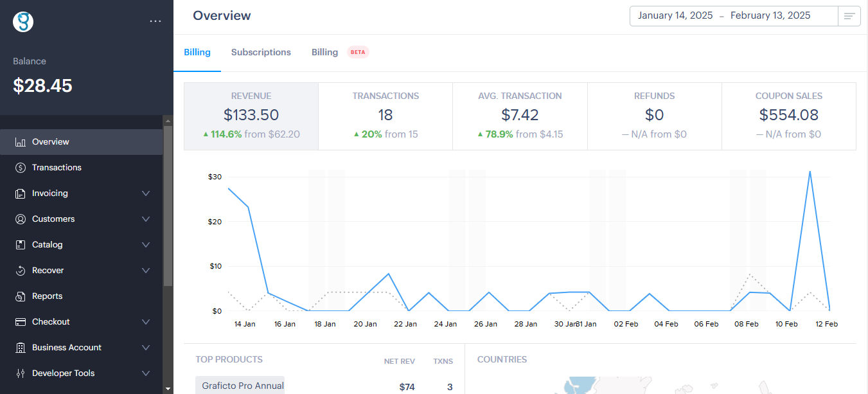Expand the Customers submenu chevron
This screenshot has height=394, width=868.
[x=146, y=219]
